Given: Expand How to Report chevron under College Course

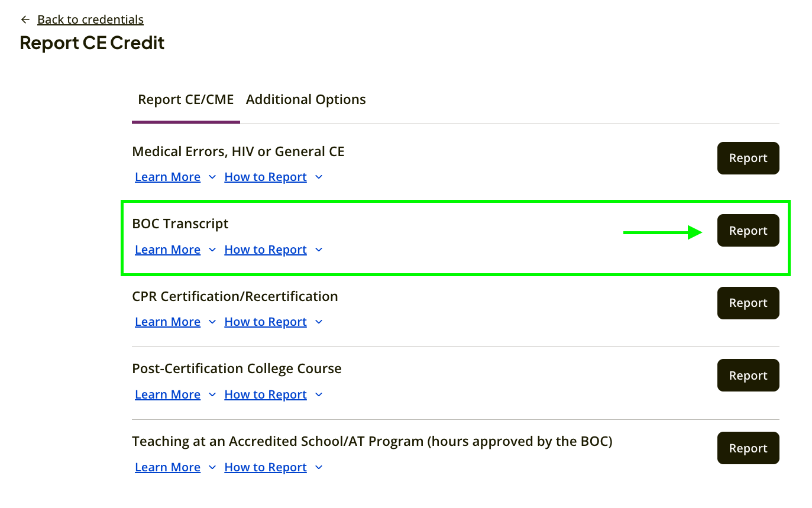Looking at the screenshot, I should coord(319,395).
